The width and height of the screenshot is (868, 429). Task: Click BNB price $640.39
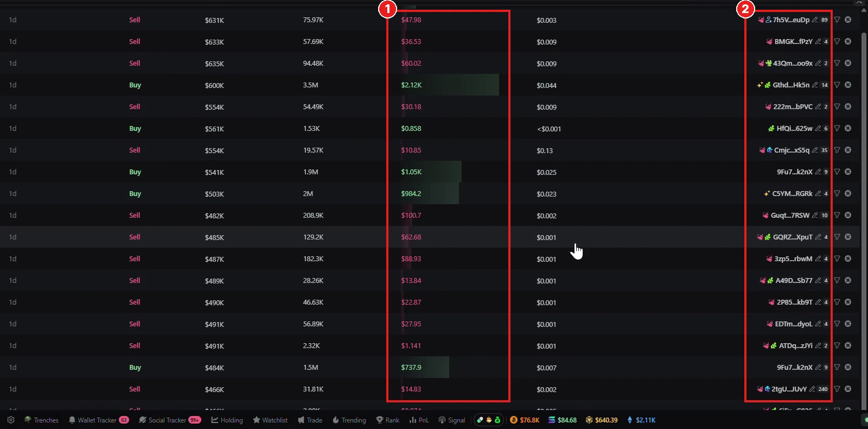(x=602, y=420)
